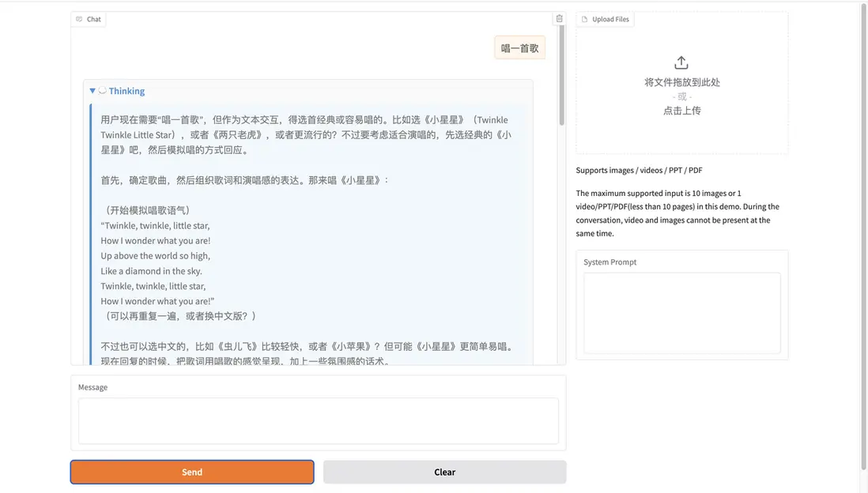868x493 pixels.
Task: Click the 点击上传 upload text
Action: 682,111
